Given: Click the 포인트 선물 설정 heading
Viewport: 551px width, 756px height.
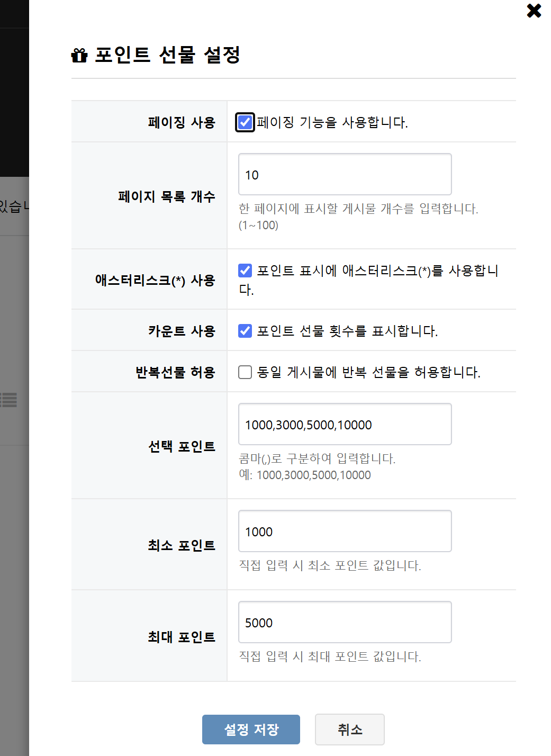Looking at the screenshot, I should [168, 55].
